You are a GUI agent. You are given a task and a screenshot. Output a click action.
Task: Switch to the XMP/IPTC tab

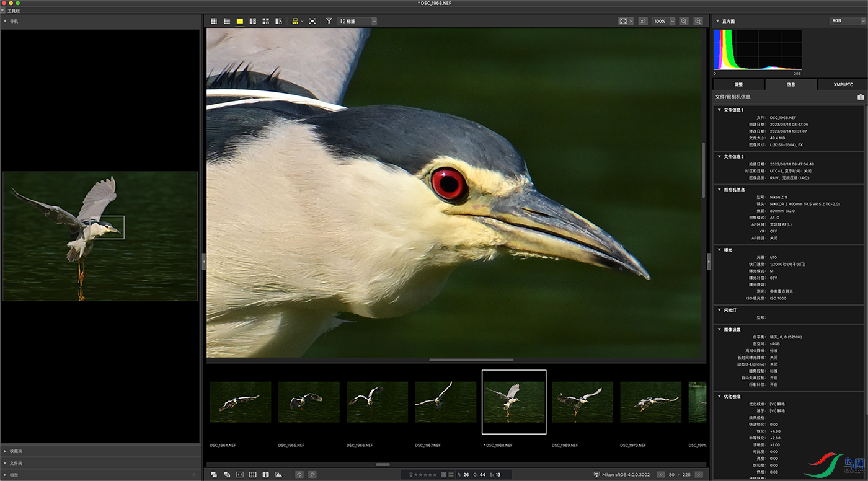[843, 84]
